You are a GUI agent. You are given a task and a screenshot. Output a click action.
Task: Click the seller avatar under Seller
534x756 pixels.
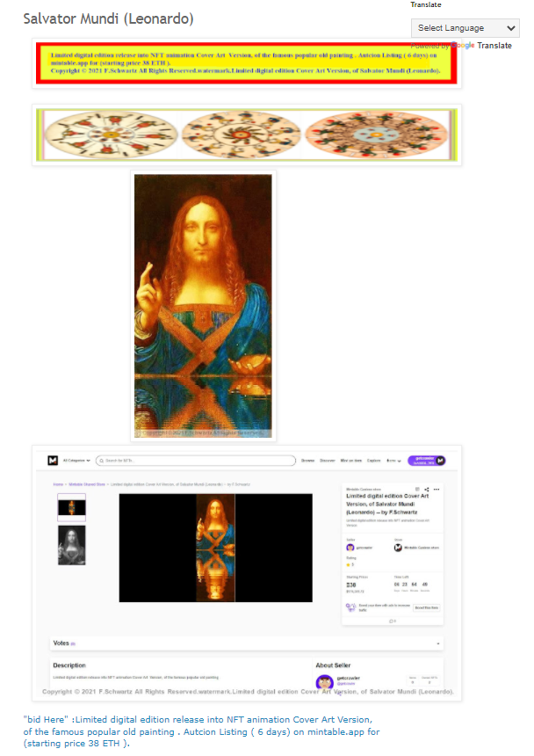[350, 548]
